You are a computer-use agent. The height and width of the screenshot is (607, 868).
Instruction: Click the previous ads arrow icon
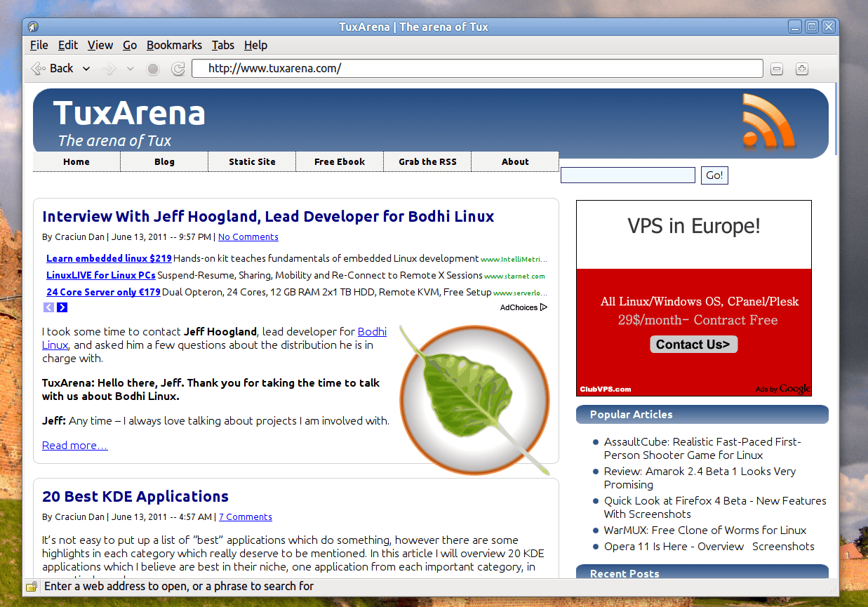49,307
